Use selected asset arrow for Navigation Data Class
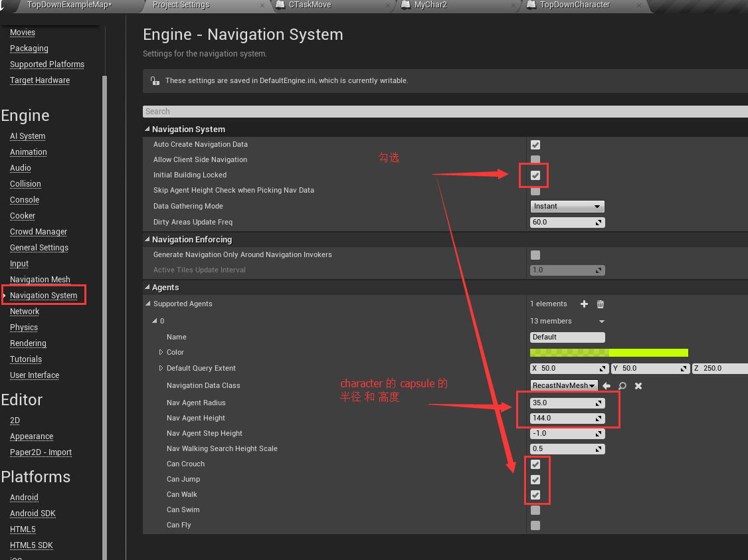Viewport: 748px width, 560px height. pos(607,385)
